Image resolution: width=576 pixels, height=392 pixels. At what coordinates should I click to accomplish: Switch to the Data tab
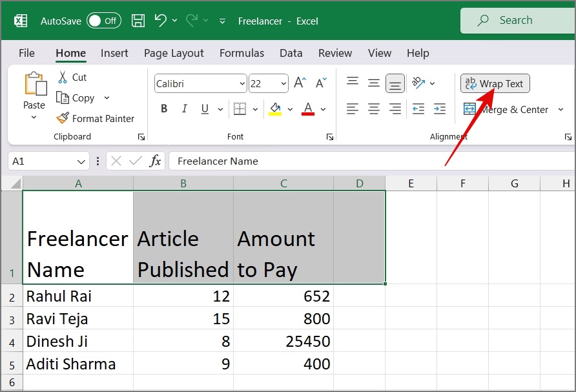click(x=291, y=53)
